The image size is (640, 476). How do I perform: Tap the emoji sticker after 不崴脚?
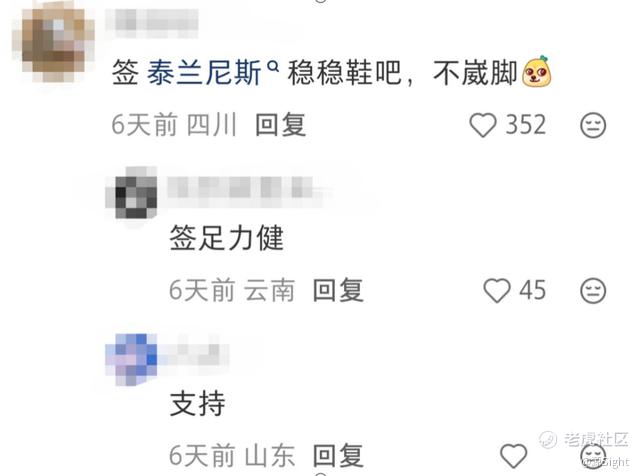pyautogui.click(x=537, y=71)
